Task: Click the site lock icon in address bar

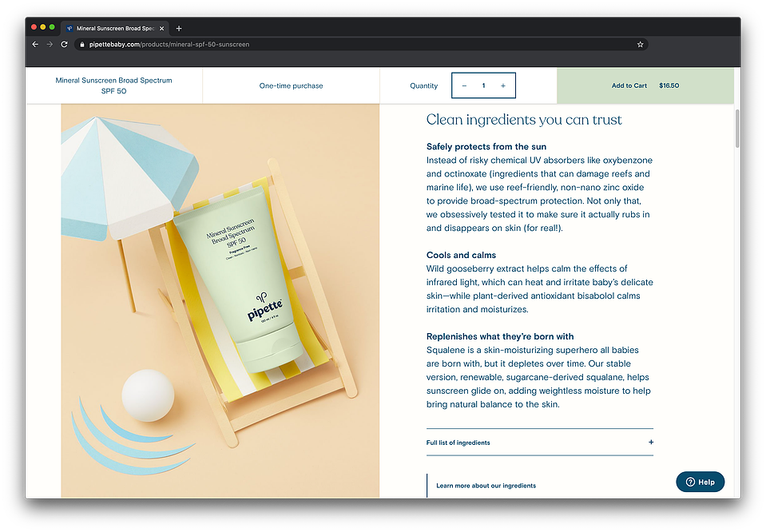Action: (x=82, y=45)
